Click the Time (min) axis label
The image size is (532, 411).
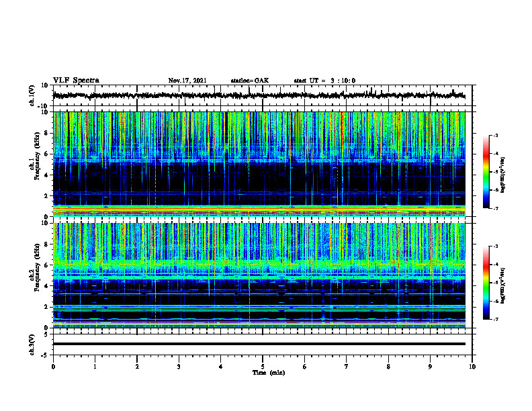[x=269, y=373]
